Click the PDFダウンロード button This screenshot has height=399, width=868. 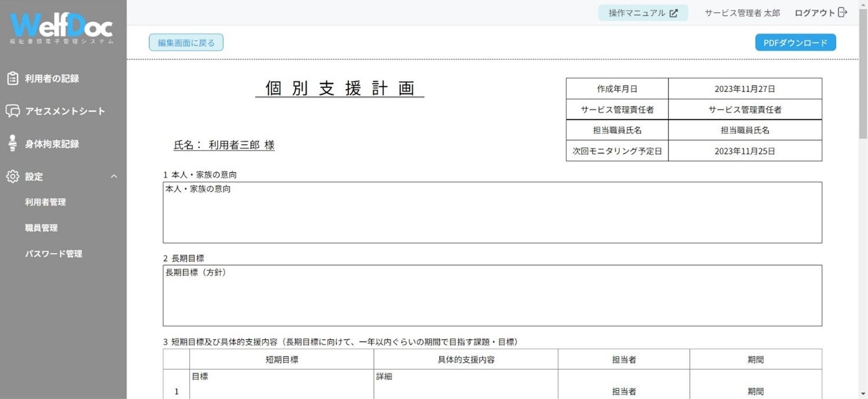795,43
